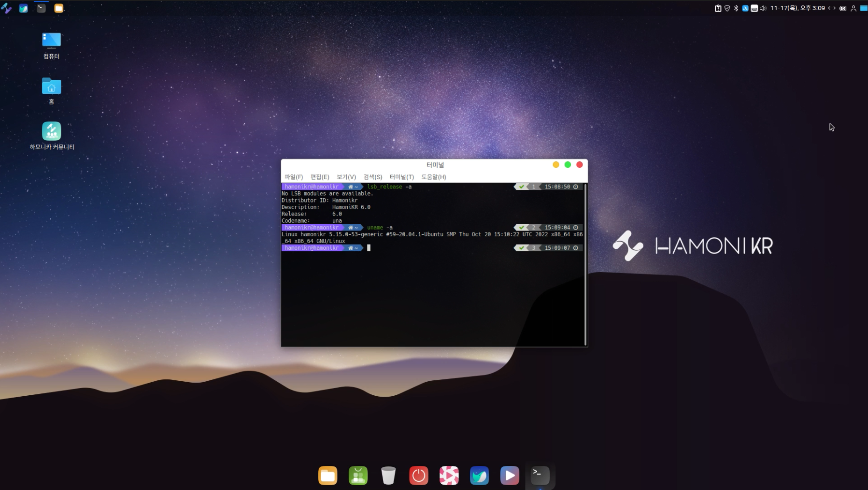Screen dimensions: 868x490
Task: Launch Whale browser from the top panel
Action: (x=23, y=8)
